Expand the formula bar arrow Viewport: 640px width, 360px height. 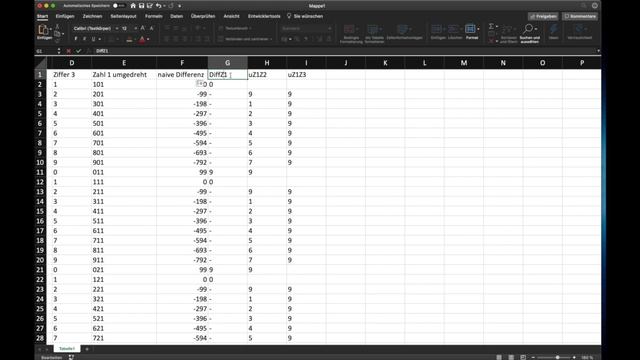598,51
